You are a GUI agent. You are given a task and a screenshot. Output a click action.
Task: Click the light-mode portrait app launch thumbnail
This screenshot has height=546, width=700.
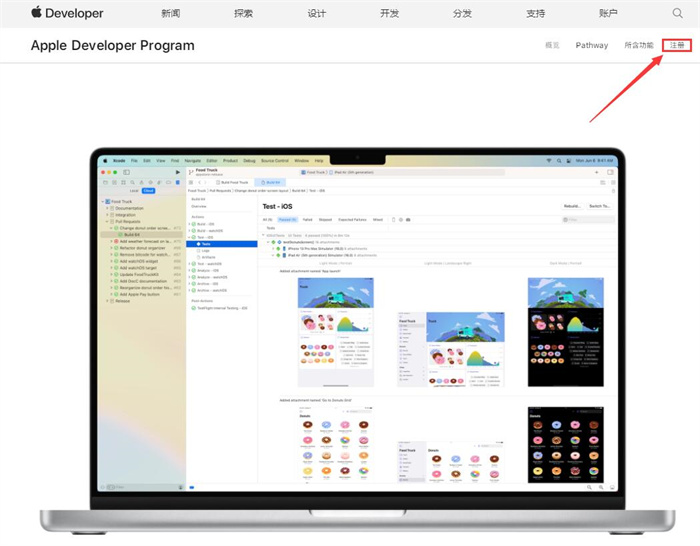336,332
